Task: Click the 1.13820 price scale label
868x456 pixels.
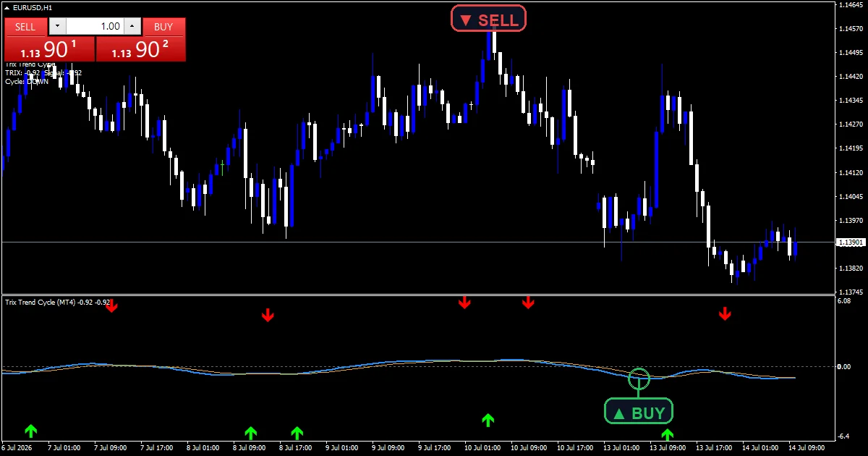Action: (851, 268)
